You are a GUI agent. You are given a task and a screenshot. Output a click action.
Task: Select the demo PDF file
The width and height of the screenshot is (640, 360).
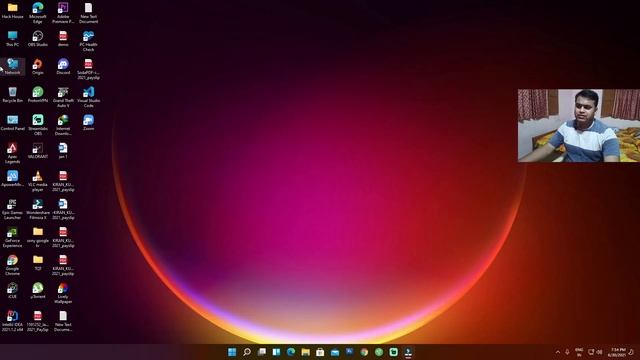63,39
